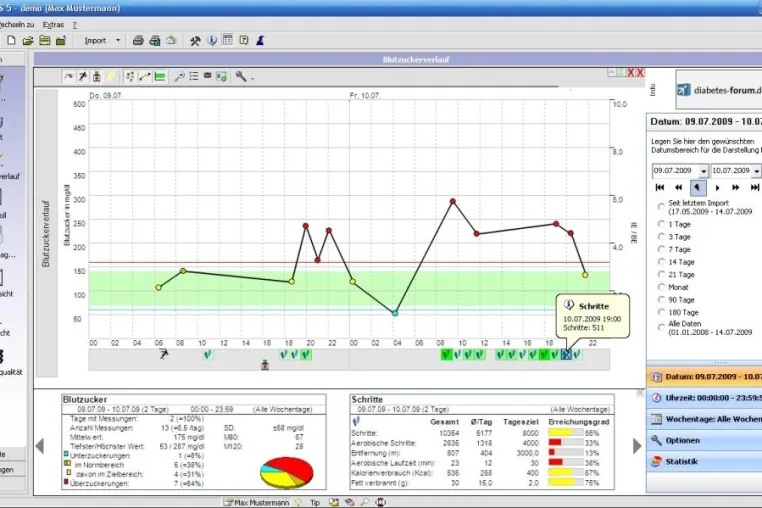Image resolution: width=762 pixels, height=508 pixels.
Task: Expand the Statistik section in side panel
Action: [x=704, y=461]
